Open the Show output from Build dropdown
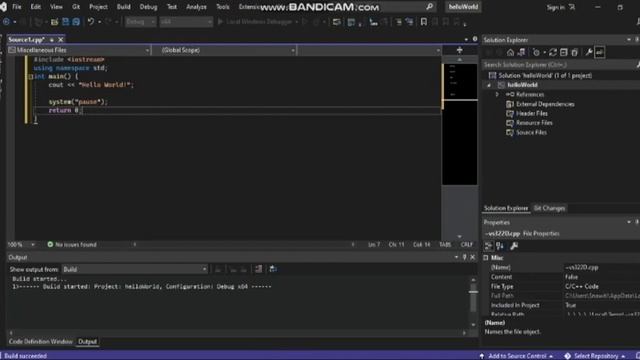640x360 pixels. (x=135, y=269)
